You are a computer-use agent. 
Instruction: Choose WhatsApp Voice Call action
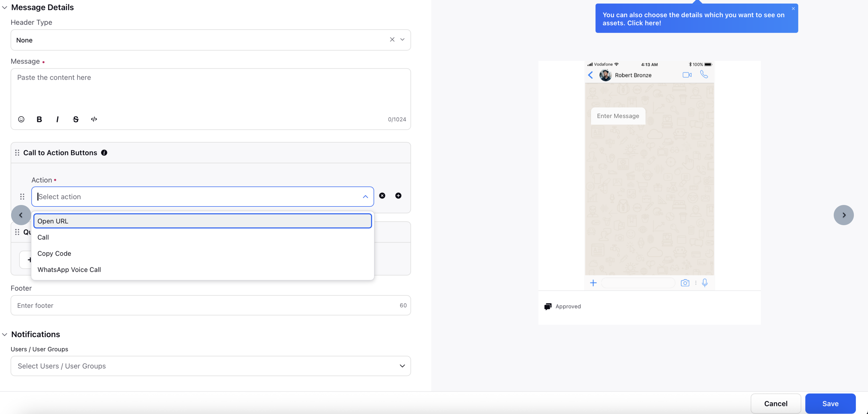click(203, 270)
